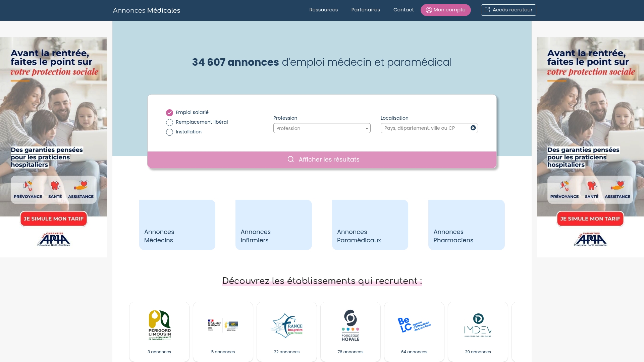Open Mon compte

coord(446,10)
